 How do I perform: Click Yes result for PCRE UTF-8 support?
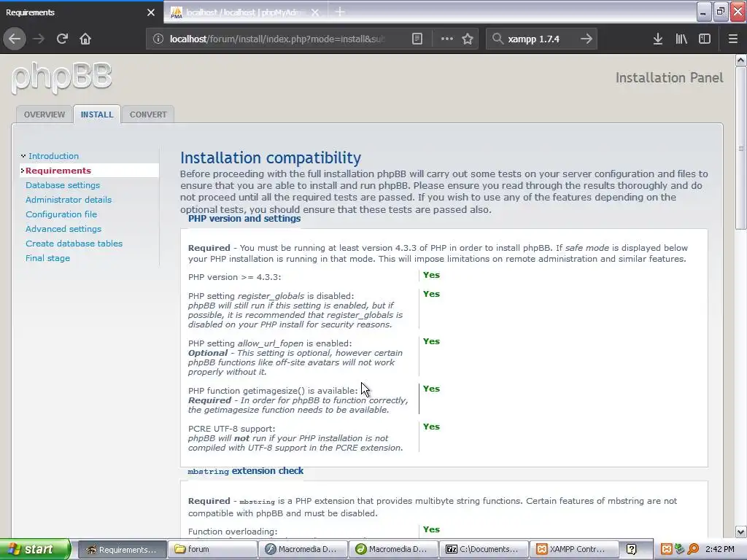(x=432, y=427)
